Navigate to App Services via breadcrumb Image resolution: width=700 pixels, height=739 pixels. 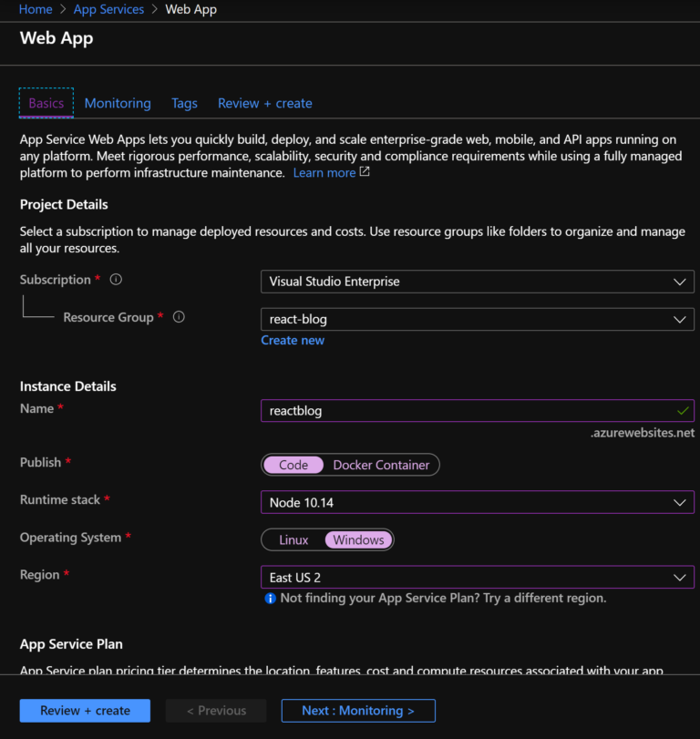click(x=108, y=9)
